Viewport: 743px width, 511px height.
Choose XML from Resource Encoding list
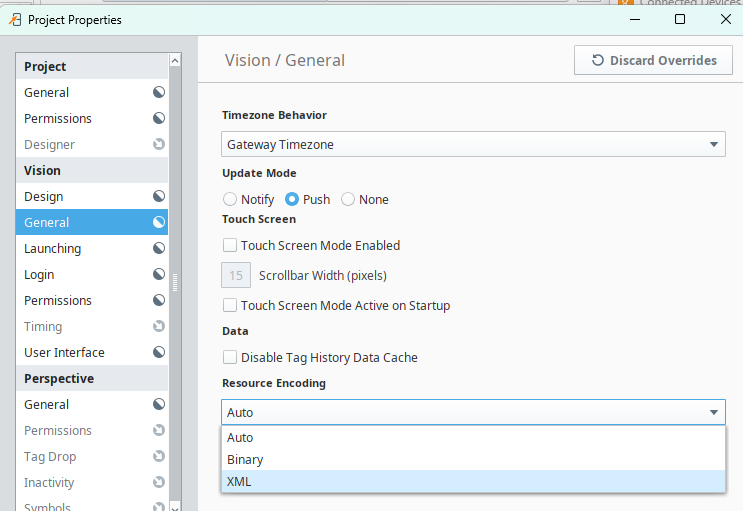pos(473,481)
